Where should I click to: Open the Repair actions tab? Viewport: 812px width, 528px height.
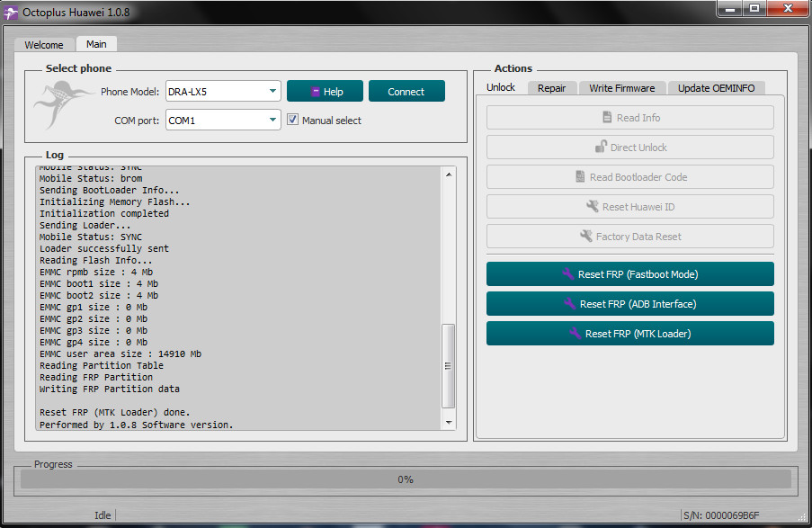[x=551, y=88]
